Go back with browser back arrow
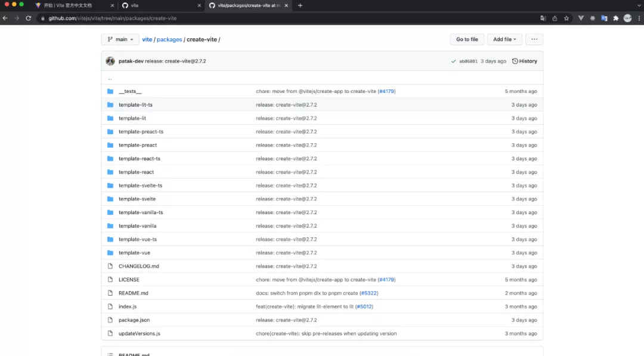This screenshot has height=356, width=644. coord(5,18)
